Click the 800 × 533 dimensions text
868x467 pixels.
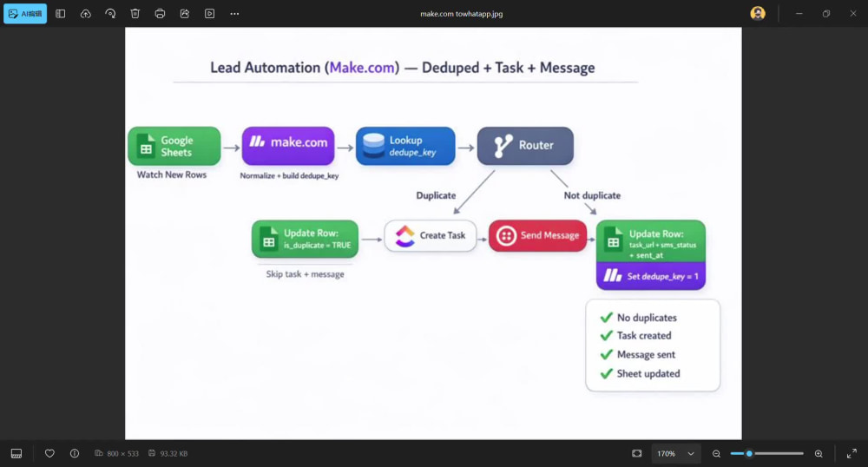point(123,454)
